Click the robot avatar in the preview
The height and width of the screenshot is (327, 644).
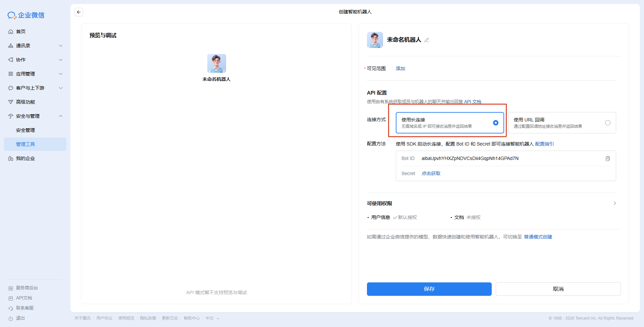[x=216, y=63]
